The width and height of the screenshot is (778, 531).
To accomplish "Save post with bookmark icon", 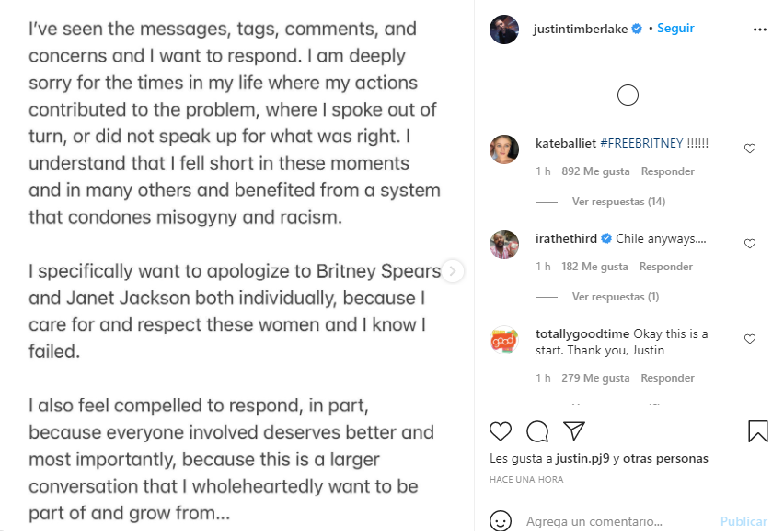I will (758, 431).
